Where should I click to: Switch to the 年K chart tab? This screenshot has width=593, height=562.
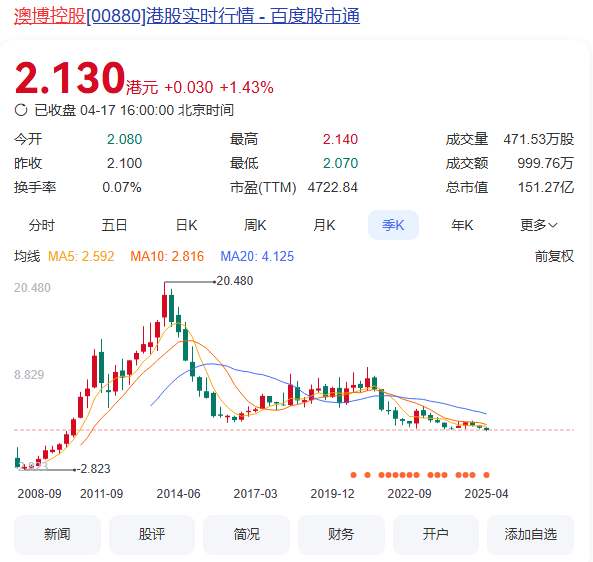462,225
